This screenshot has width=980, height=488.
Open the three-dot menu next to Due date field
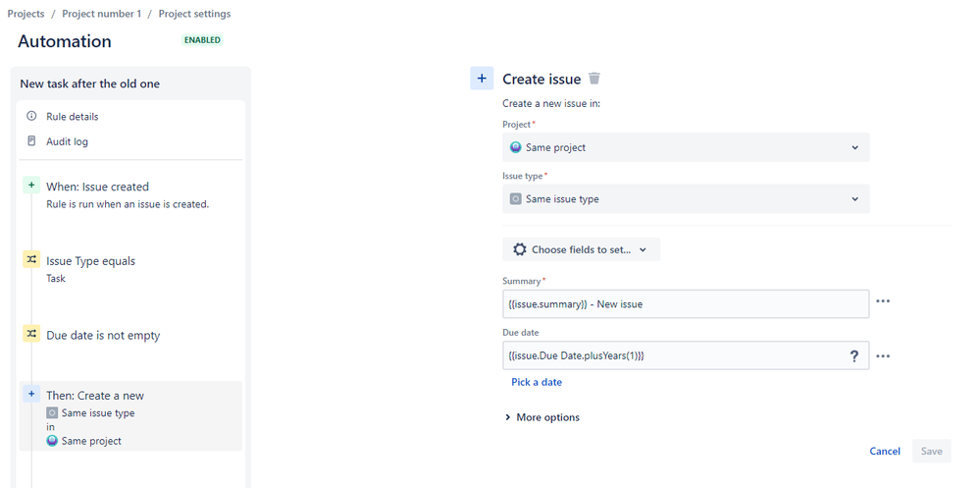(883, 356)
